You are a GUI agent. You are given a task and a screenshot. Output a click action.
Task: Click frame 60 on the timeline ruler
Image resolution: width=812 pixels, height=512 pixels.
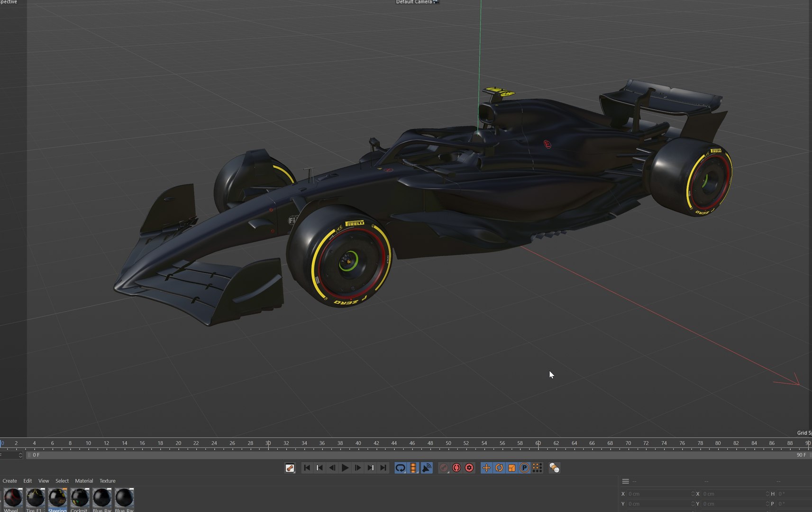538,443
